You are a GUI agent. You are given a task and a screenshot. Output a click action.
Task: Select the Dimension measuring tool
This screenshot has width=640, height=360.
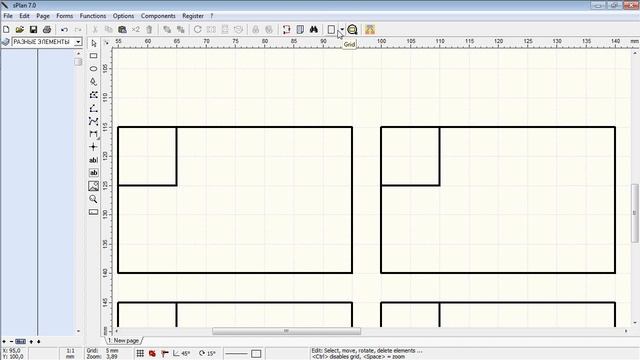(x=93, y=134)
